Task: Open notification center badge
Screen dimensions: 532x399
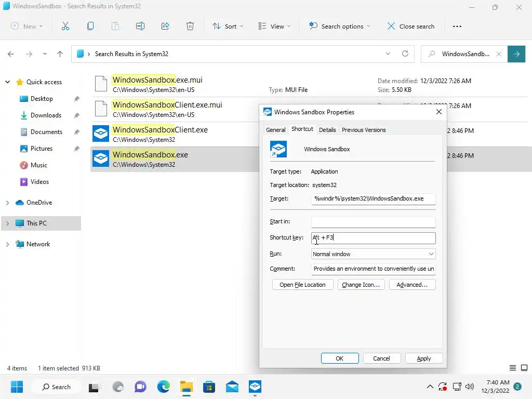Action: pyautogui.click(x=517, y=387)
